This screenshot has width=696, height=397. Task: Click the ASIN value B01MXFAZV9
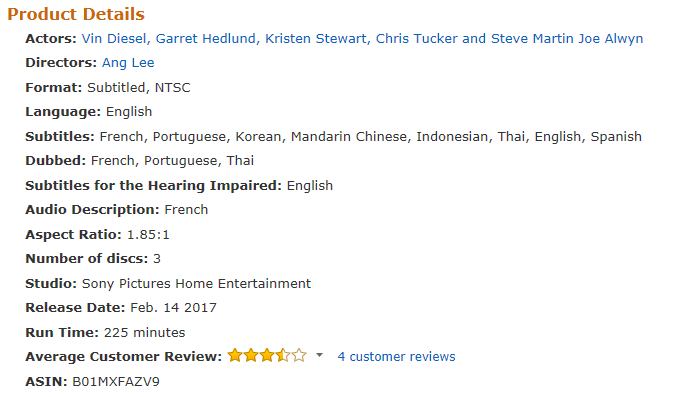116,381
